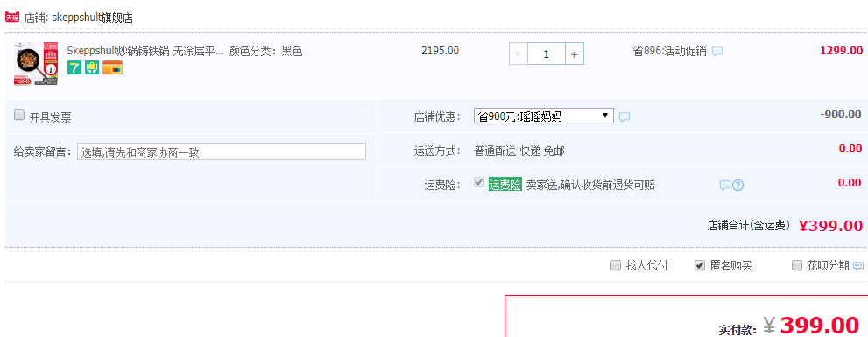The height and width of the screenshot is (337, 868).
Task: Click the quantity input field showing 1
Action: pos(547,53)
